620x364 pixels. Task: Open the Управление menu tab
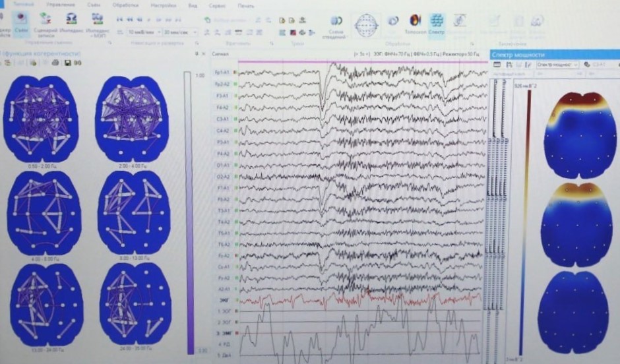point(61,5)
